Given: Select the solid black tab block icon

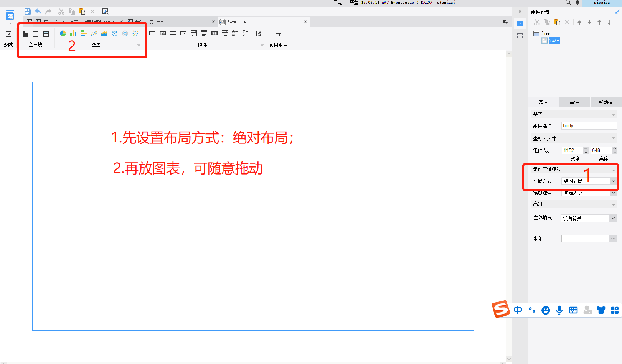Looking at the screenshot, I should coord(25,34).
